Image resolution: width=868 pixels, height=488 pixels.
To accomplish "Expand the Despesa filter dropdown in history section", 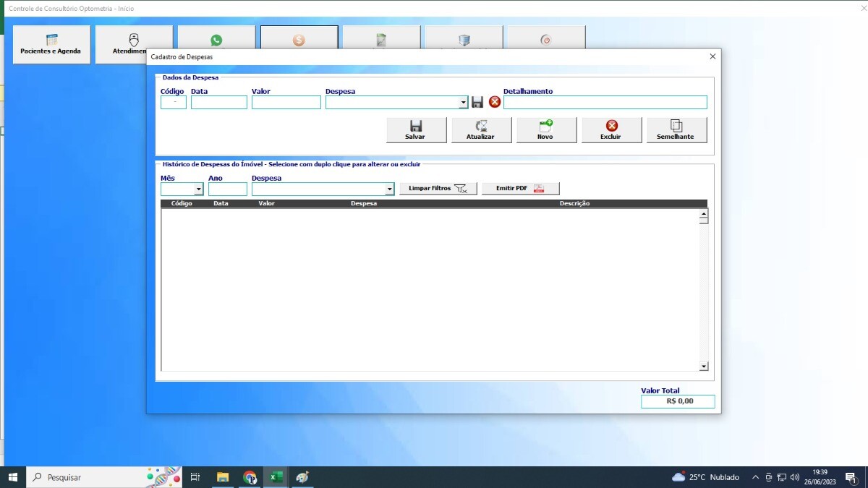I will [390, 190].
